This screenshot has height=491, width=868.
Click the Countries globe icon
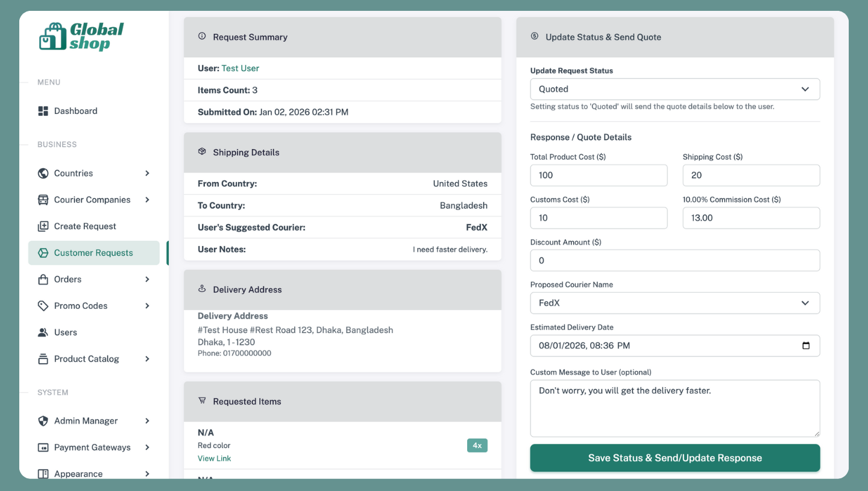pos(43,173)
